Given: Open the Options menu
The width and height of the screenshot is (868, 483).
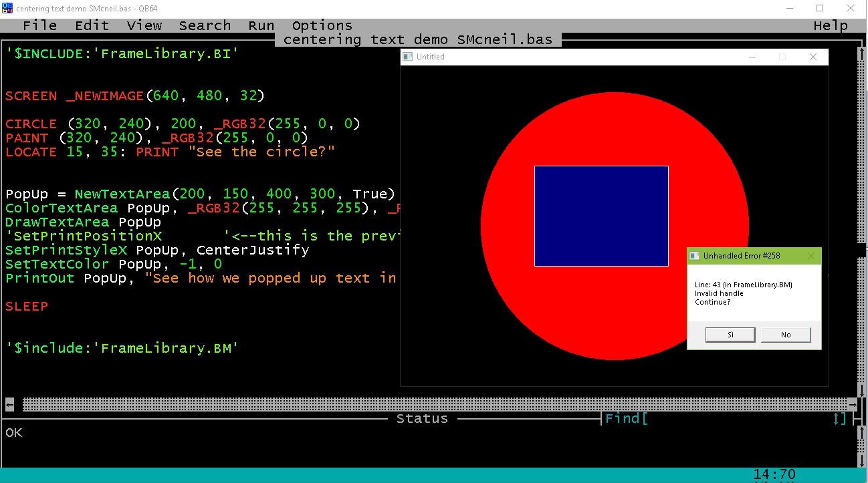Looking at the screenshot, I should tap(322, 25).
